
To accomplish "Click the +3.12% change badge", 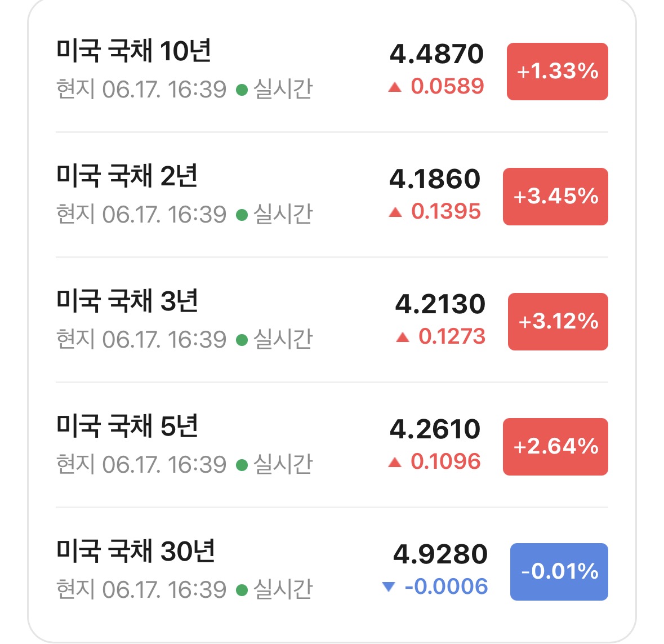I will [x=558, y=322].
